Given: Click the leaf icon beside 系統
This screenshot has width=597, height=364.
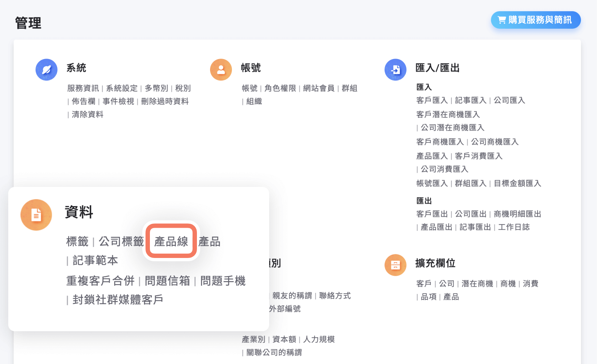Looking at the screenshot, I should click(46, 69).
